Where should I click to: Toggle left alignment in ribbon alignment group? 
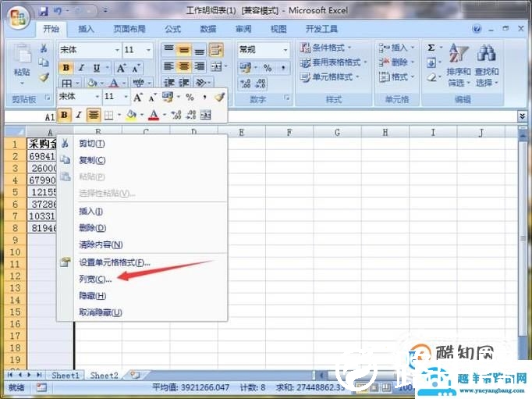[168, 66]
